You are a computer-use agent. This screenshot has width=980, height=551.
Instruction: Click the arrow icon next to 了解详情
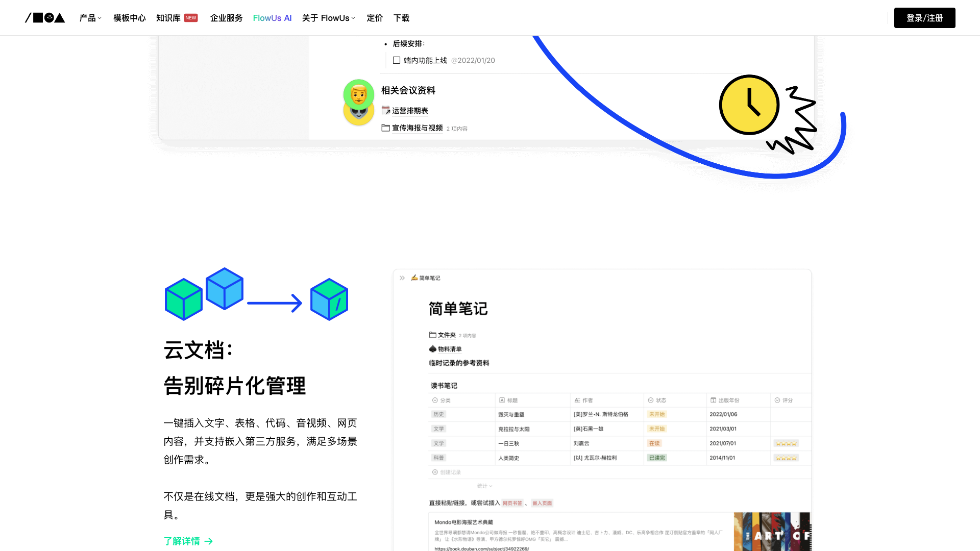click(x=208, y=541)
